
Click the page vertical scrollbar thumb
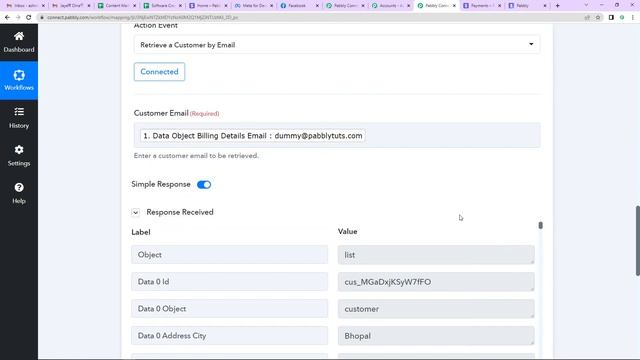click(637, 241)
